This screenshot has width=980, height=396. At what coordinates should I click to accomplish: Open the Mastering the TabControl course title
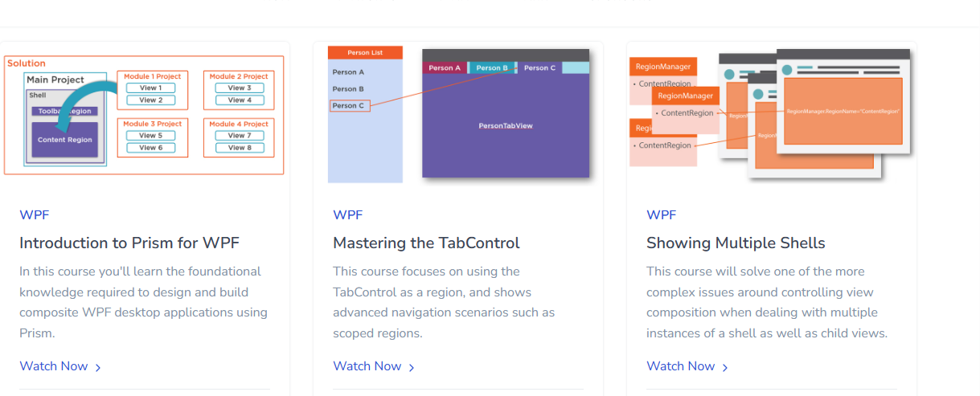coord(426,243)
